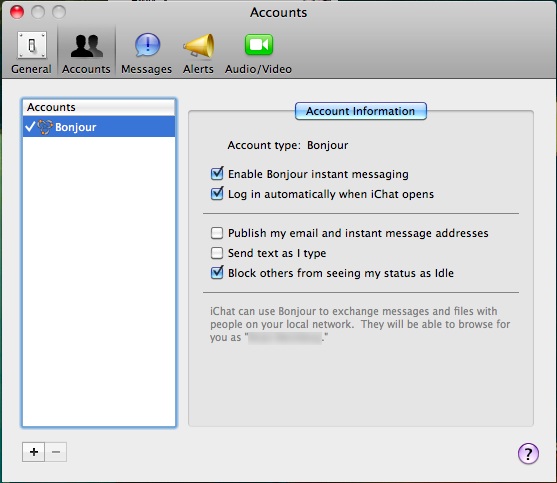Select the Accounts toolbar icon

click(x=86, y=53)
